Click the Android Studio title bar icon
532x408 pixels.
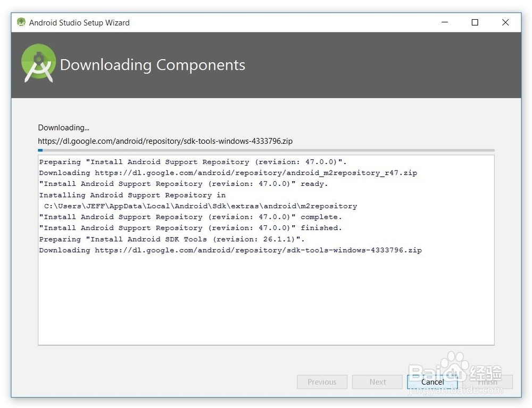21,22
